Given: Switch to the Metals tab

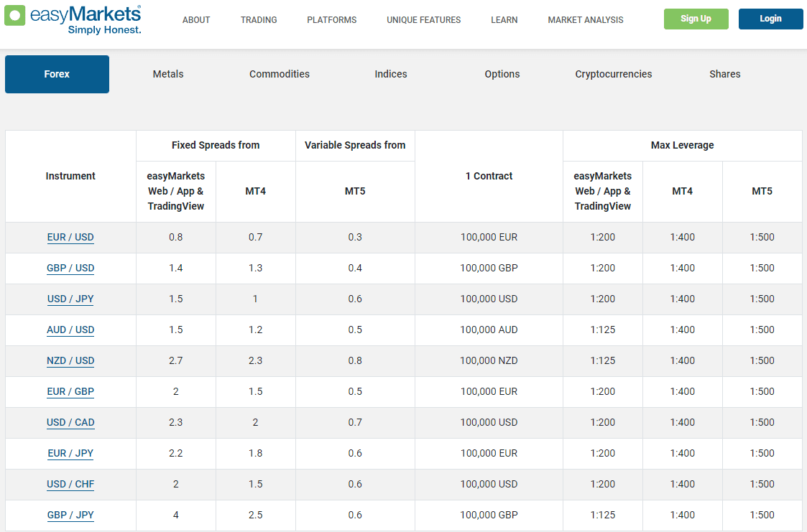Looking at the screenshot, I should 167,74.
